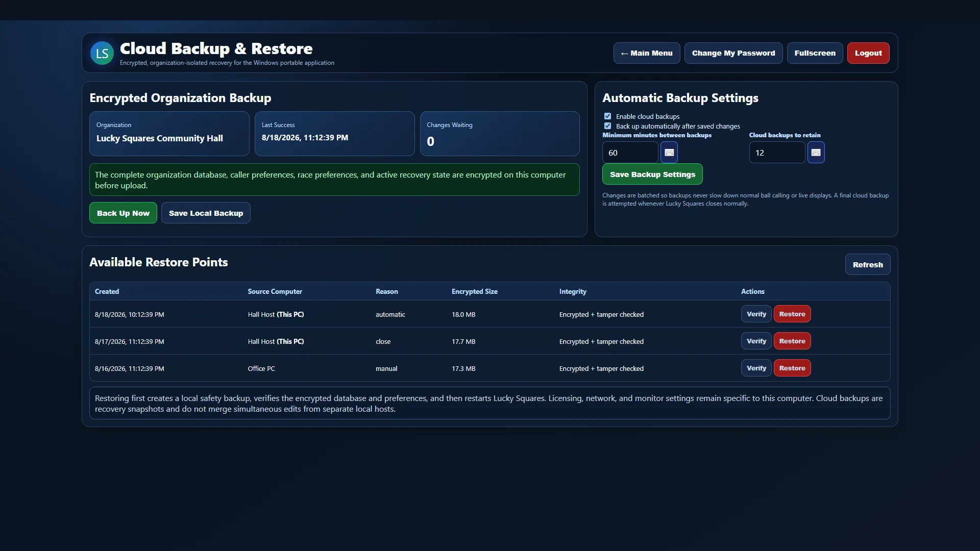
Task: Click Save Local Backup
Action: pyautogui.click(x=206, y=213)
